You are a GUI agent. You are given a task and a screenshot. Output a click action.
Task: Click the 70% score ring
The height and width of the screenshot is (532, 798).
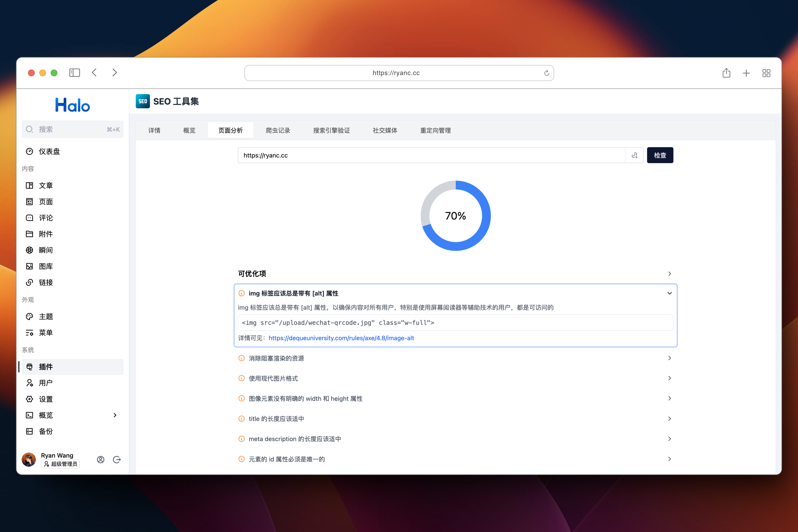coord(456,216)
